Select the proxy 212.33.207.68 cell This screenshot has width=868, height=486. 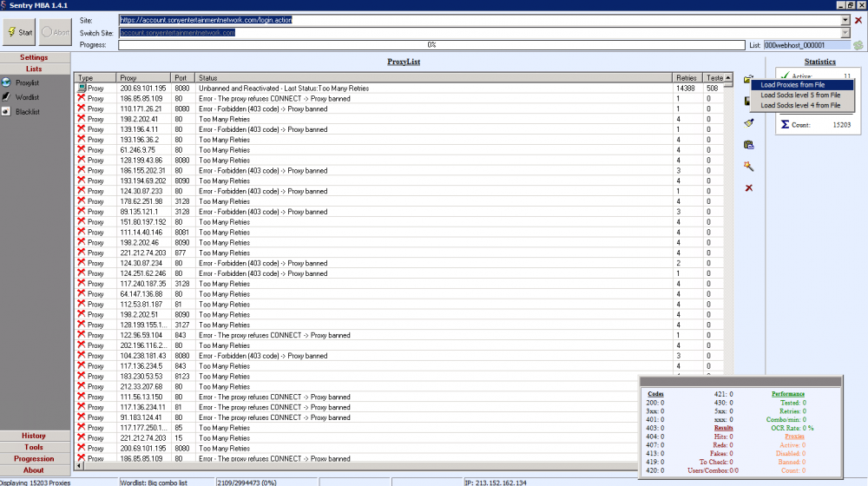[x=143, y=386]
